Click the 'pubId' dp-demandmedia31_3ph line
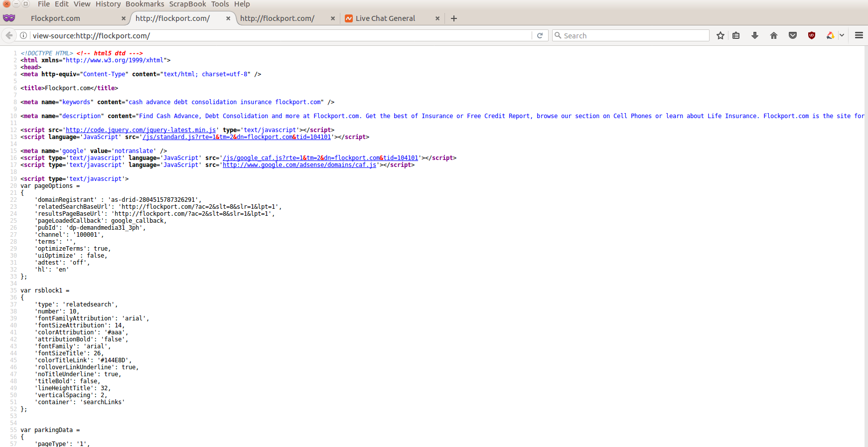This screenshot has height=447, width=868. pos(90,228)
